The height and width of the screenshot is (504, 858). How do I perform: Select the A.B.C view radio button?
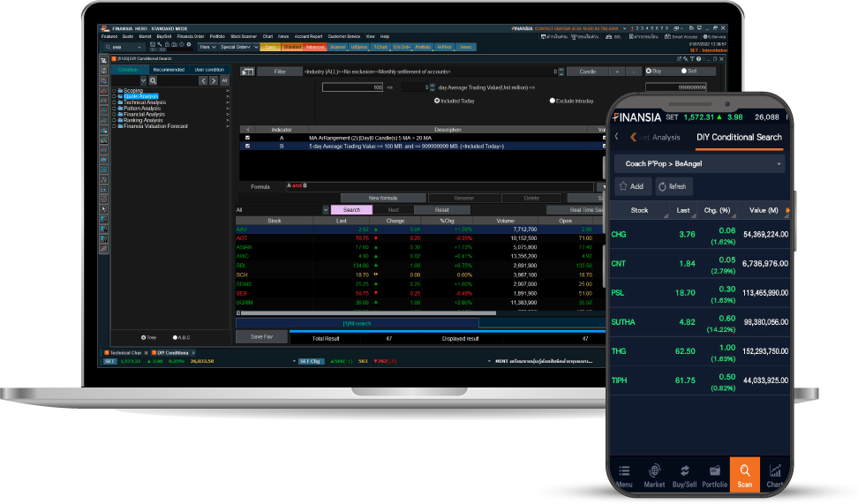pyautogui.click(x=175, y=338)
